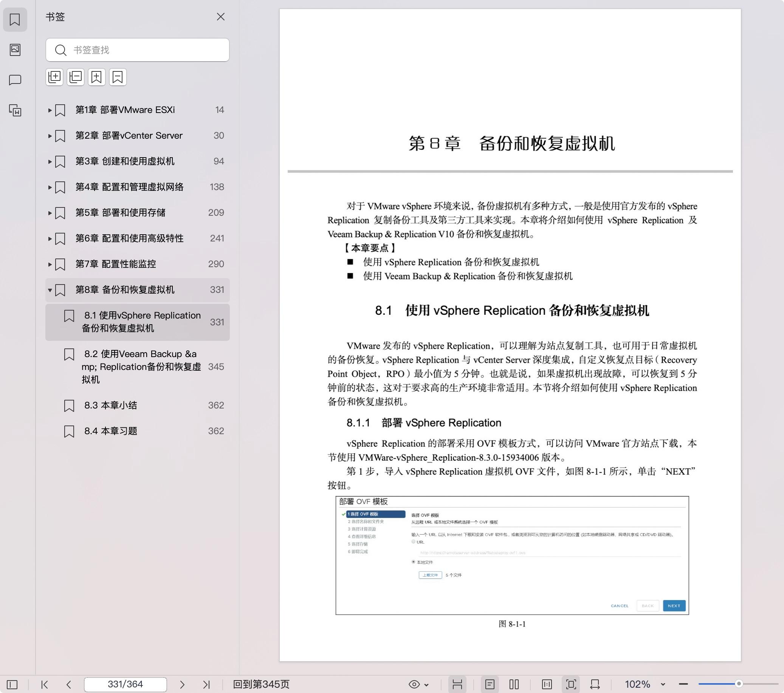Expand the 第5章 部署和使用存储 bookmark
This screenshot has height=693, width=784.
coord(50,213)
